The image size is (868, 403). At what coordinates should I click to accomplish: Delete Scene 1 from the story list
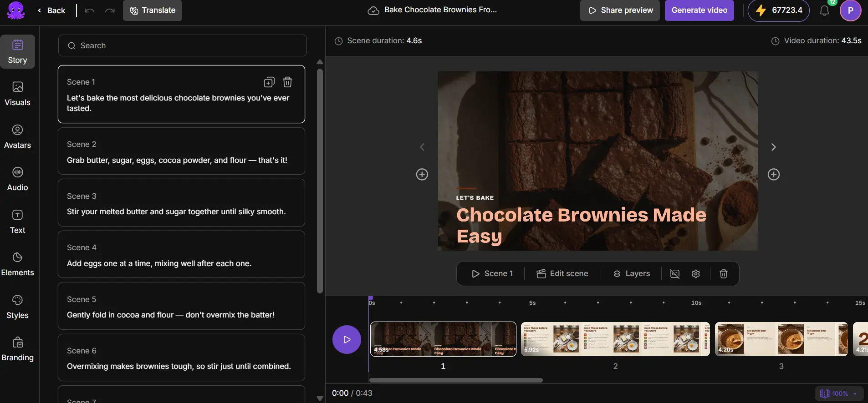click(x=287, y=82)
